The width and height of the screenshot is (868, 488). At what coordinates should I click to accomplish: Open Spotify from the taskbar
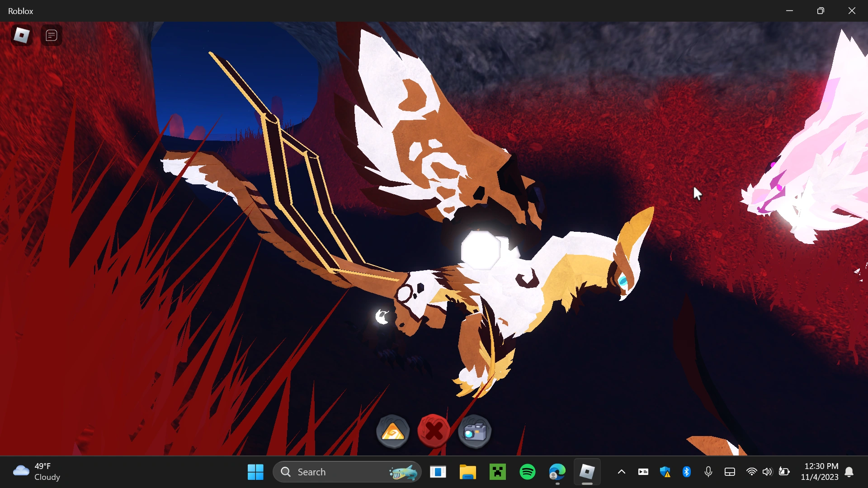tap(528, 472)
